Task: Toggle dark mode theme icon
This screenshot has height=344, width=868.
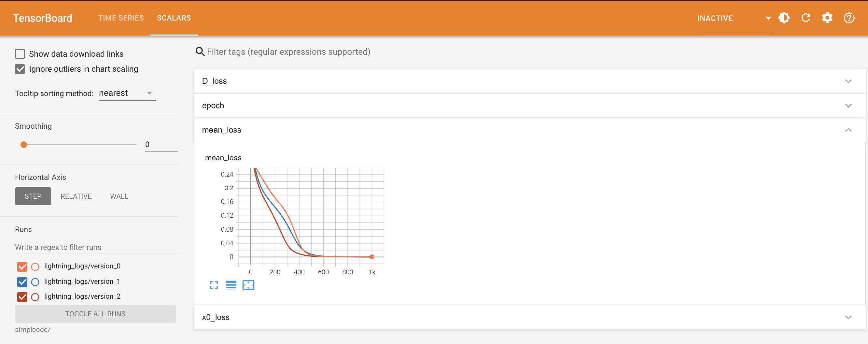Action: [784, 18]
